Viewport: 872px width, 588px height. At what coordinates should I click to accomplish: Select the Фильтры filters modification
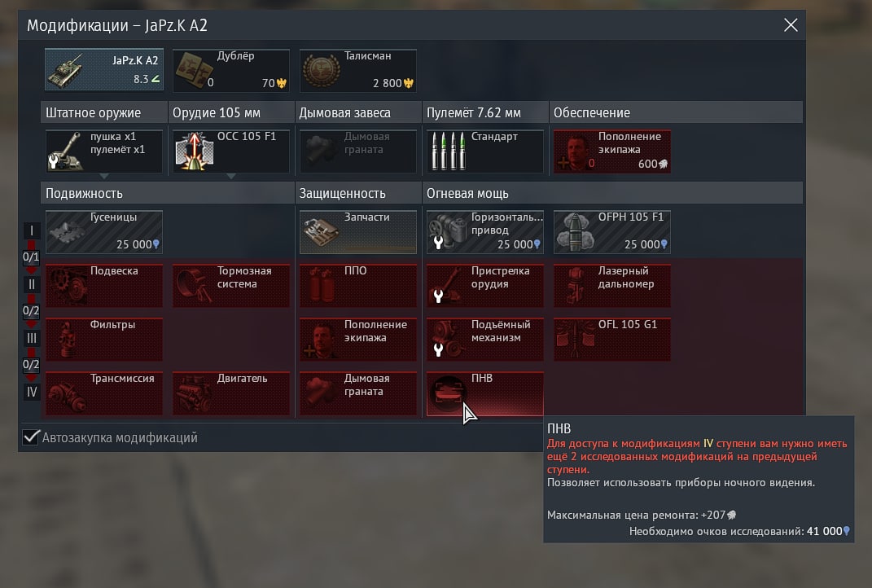click(x=104, y=340)
